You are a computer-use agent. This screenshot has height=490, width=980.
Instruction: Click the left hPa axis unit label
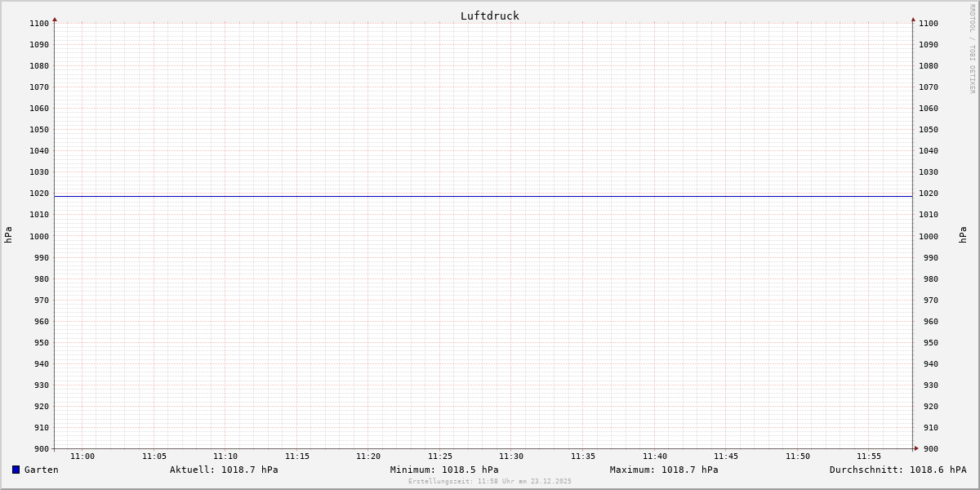(x=8, y=235)
